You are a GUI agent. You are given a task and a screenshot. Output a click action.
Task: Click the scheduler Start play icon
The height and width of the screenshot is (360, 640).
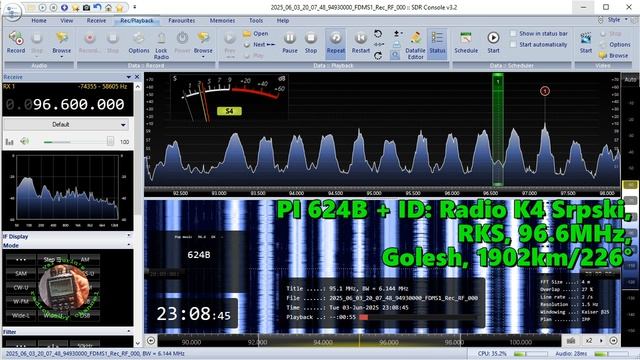tap(493, 38)
